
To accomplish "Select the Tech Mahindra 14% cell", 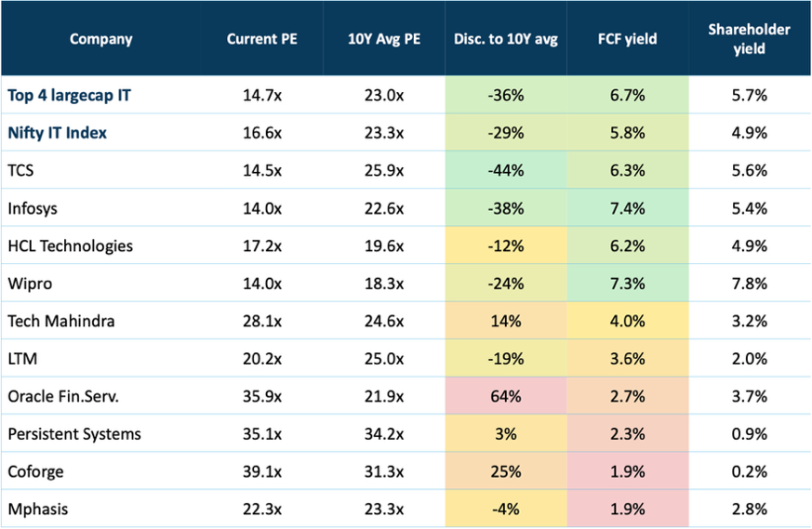I will coord(505,321).
